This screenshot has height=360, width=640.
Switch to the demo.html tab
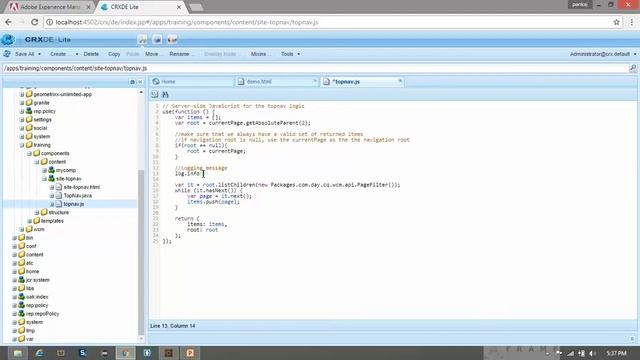pos(276,82)
